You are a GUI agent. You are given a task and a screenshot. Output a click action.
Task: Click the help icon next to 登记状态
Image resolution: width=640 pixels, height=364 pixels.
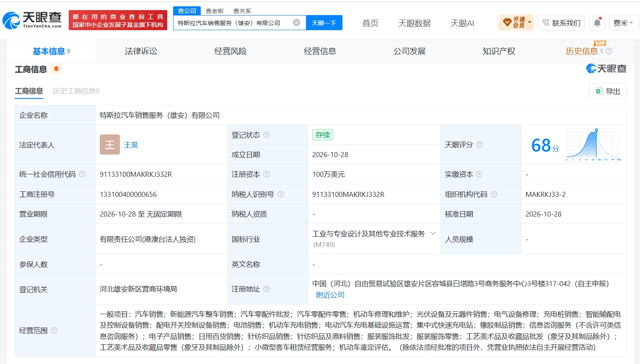267,135
